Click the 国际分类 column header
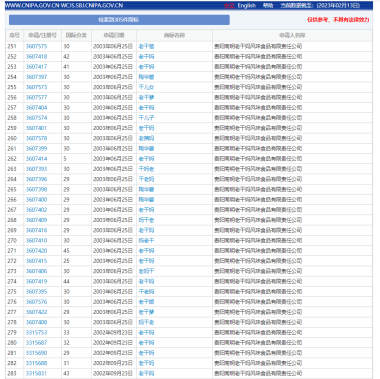The height and width of the screenshot is (379, 380). click(x=76, y=35)
